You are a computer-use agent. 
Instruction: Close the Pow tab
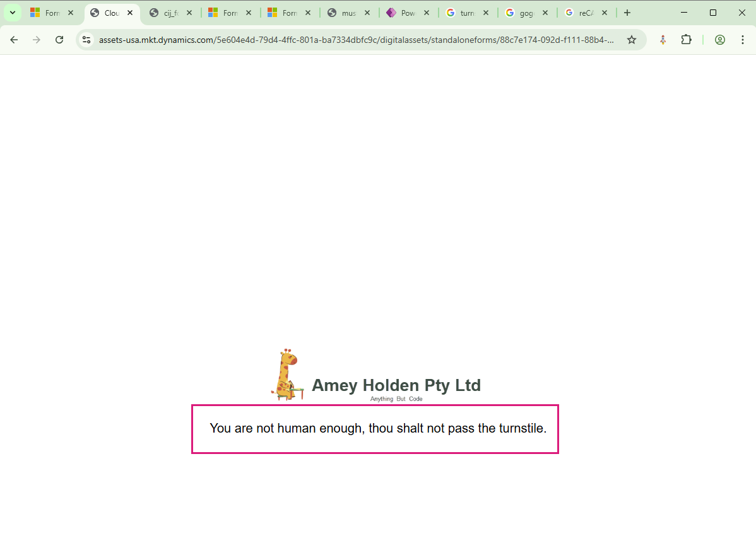pos(427,13)
